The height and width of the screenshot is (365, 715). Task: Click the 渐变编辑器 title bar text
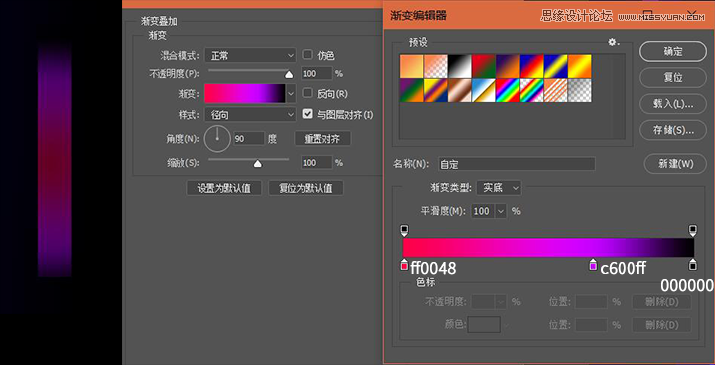tap(418, 16)
